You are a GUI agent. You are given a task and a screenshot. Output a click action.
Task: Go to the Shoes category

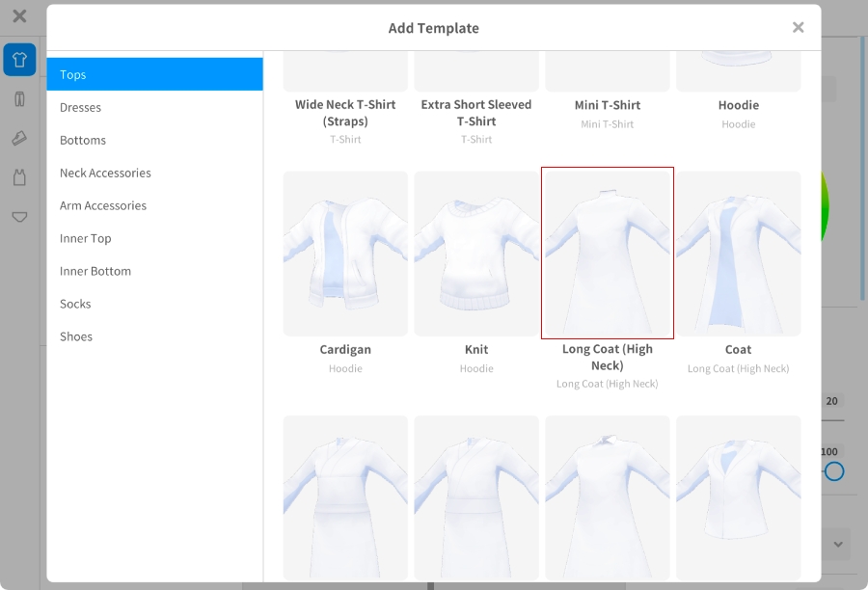(154, 336)
